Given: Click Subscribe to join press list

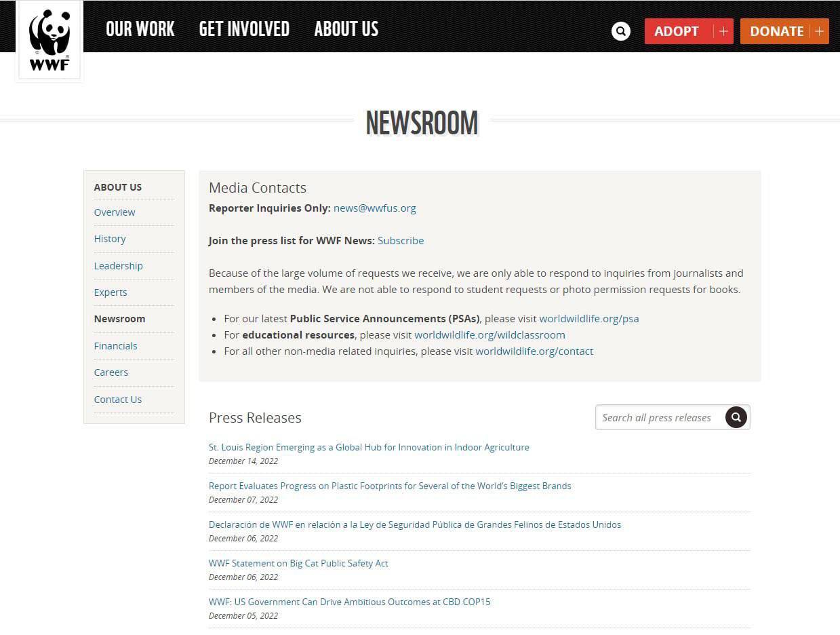Looking at the screenshot, I should (401, 241).
